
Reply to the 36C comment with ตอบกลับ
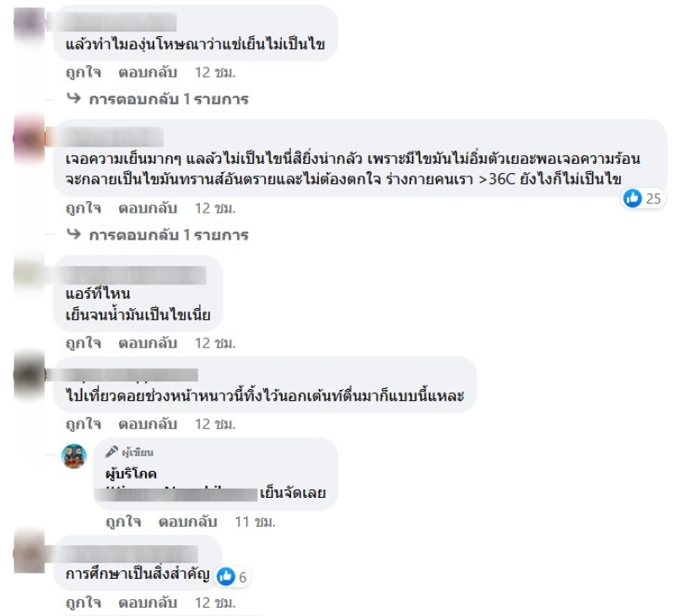pyautogui.click(x=148, y=208)
